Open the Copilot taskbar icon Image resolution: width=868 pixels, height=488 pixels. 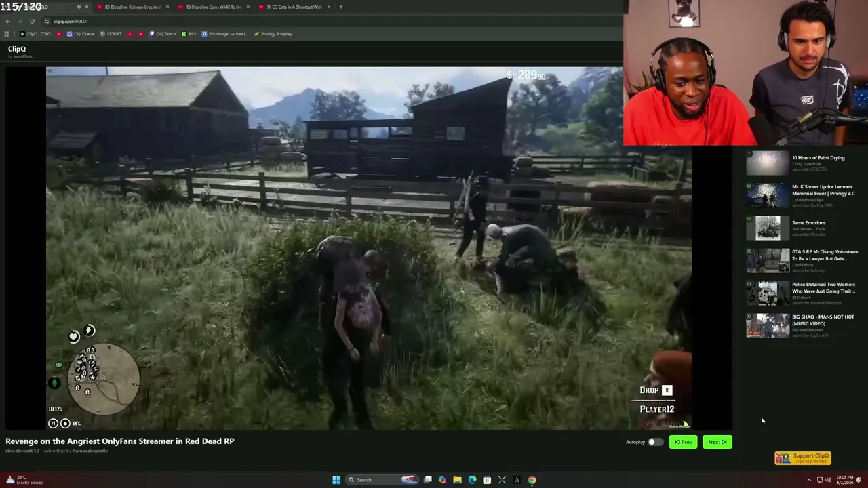point(442,480)
